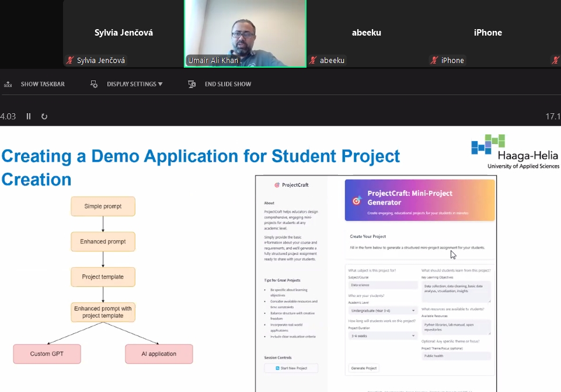Click the Create Your Project heading

click(x=368, y=236)
